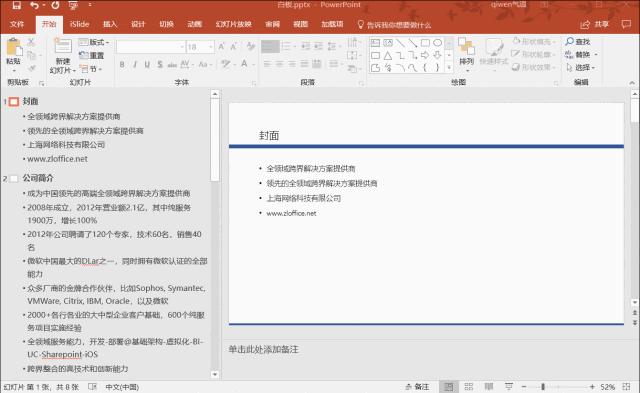The height and width of the screenshot is (393, 640).
Task: Switch to Normal view icon in status bar
Action: pyautogui.click(x=449, y=386)
